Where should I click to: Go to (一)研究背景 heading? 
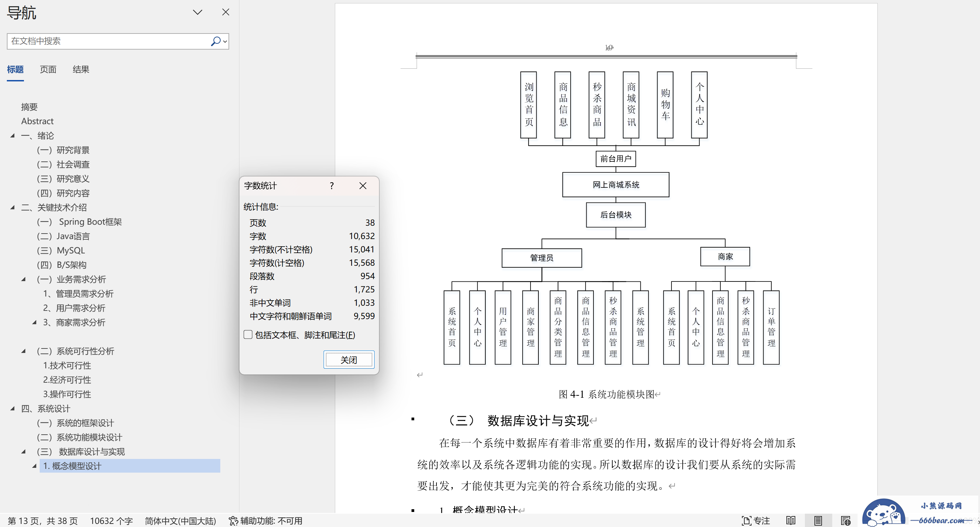[63, 150]
